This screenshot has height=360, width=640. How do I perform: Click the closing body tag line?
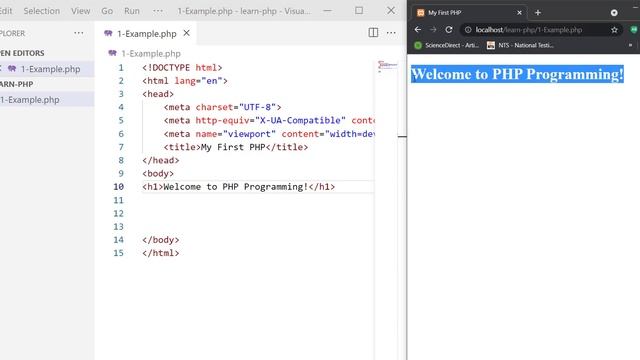click(x=160, y=240)
